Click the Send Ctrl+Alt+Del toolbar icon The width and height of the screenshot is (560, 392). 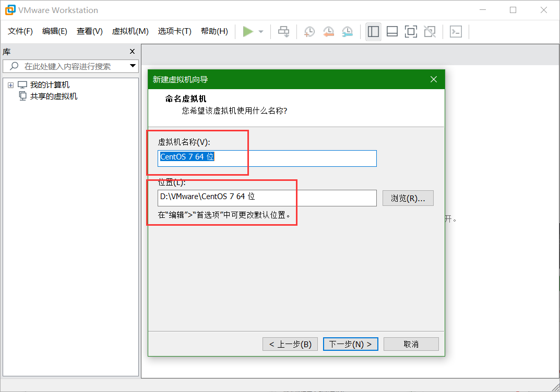(x=284, y=32)
